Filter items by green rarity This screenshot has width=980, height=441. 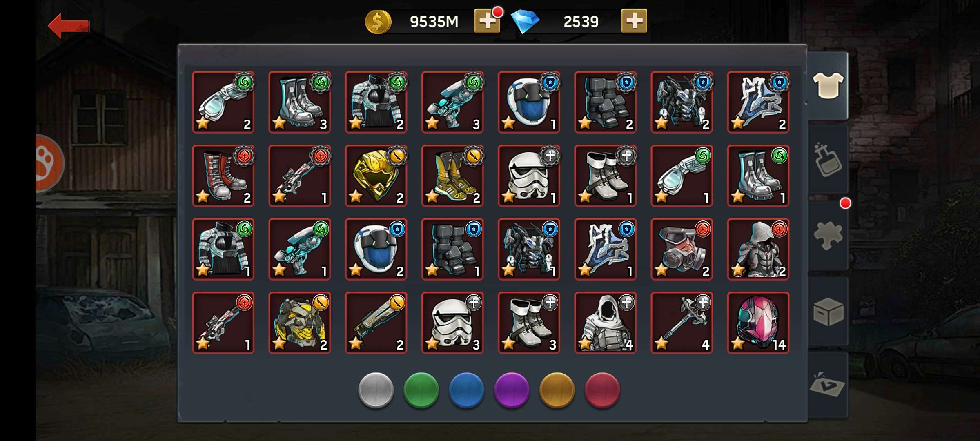[421, 390]
